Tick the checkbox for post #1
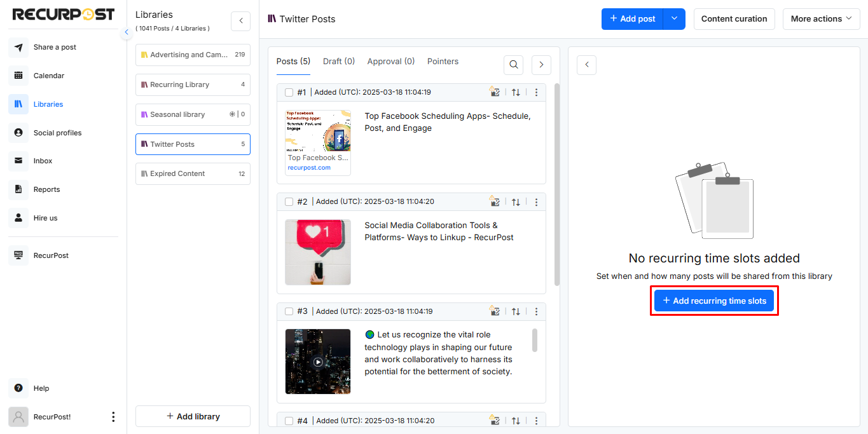Screen dimensions: 868x434 coord(289,92)
